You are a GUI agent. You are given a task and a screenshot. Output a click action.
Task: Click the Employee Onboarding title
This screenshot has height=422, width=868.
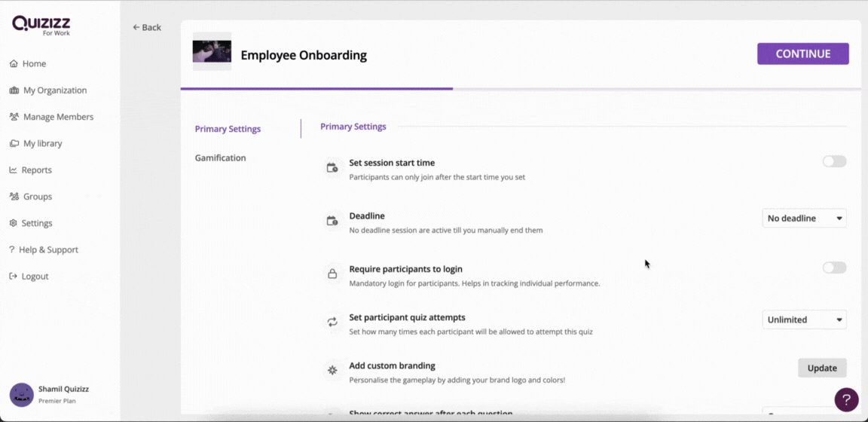(304, 55)
